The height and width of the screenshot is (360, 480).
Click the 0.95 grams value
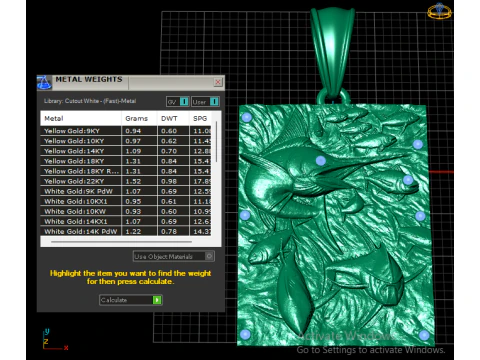tap(133, 201)
